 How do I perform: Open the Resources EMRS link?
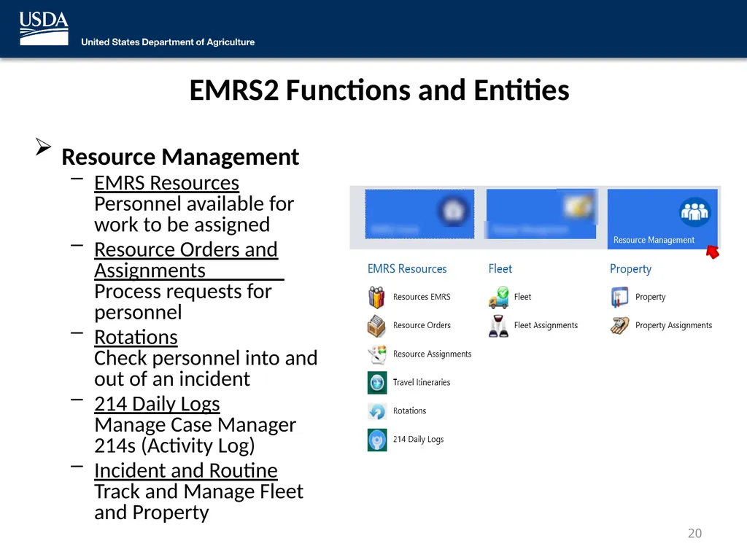click(422, 297)
